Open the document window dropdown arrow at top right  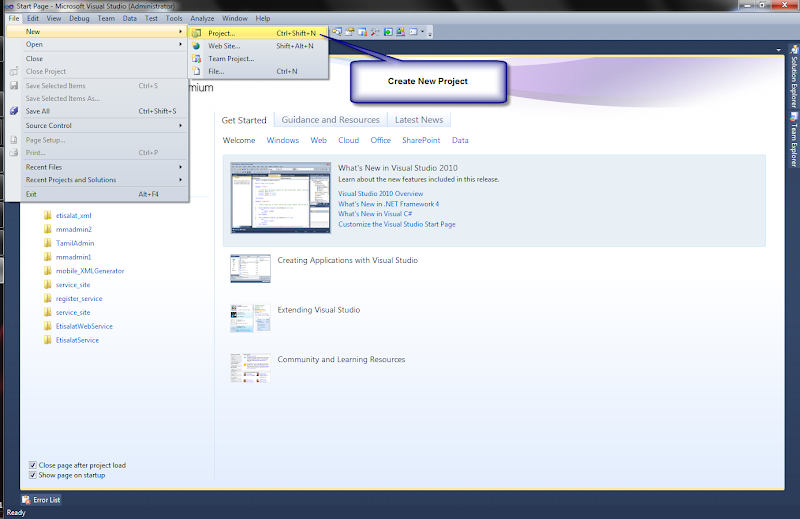click(779, 50)
